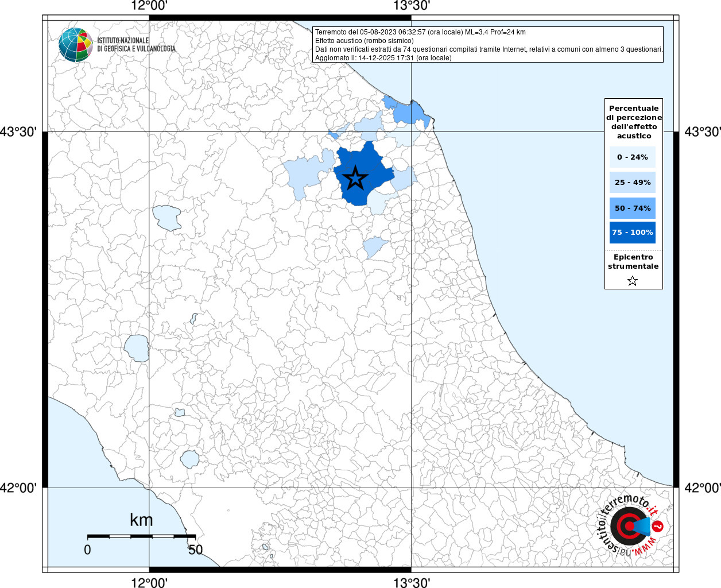Screen dimensions: 721x588
Task: Click the right 43°30' latitude label
Action: (702, 131)
